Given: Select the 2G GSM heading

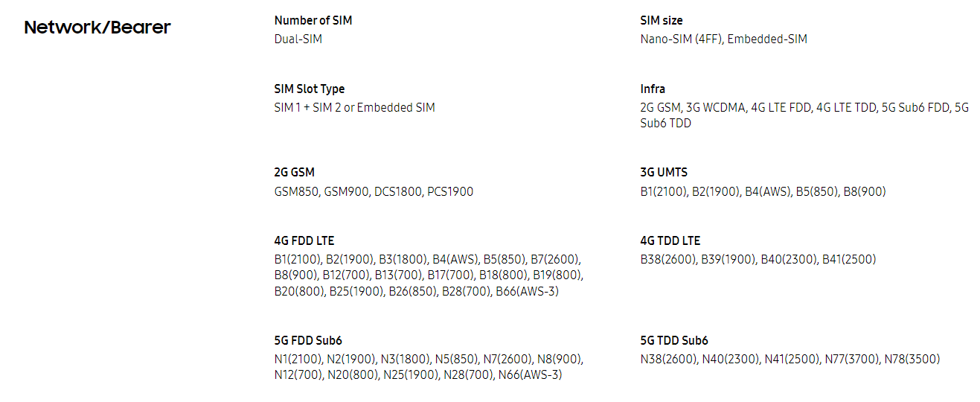Looking at the screenshot, I should pyautogui.click(x=295, y=173).
